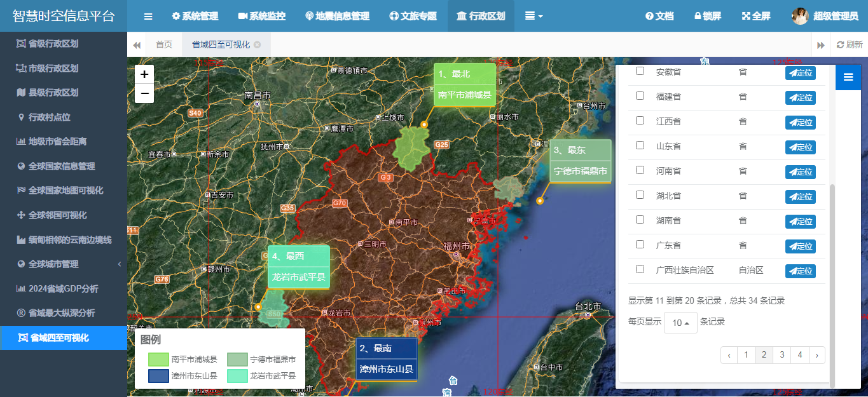Screen dimensions: 868x397
Task: Click 定位 button for 河南省
Action: point(801,172)
